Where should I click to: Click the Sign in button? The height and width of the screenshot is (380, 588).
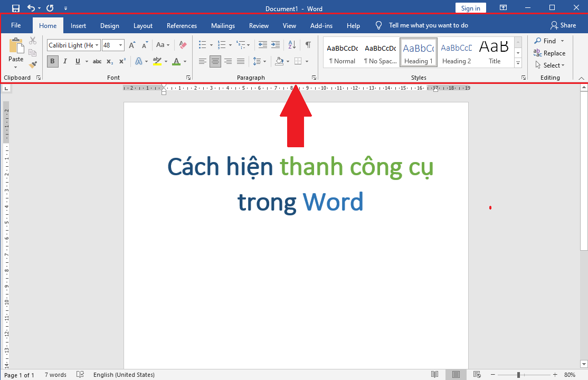470,8
